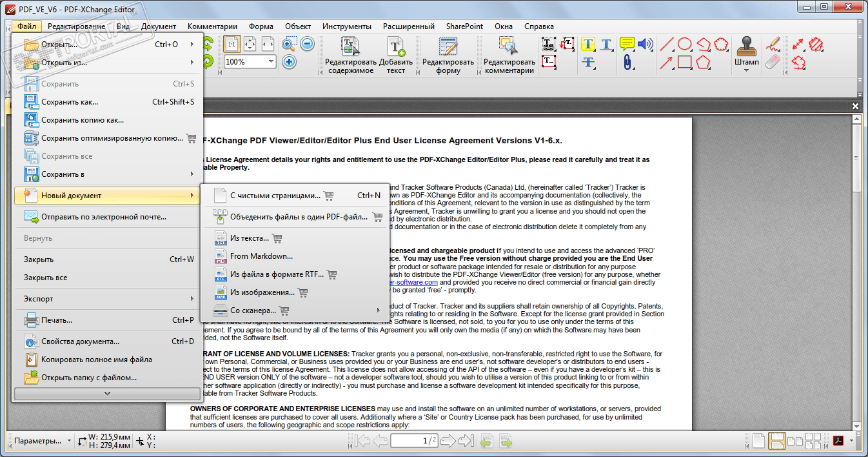Select the Rectangle drawing tool
The height and width of the screenshot is (457, 868).
685,62
